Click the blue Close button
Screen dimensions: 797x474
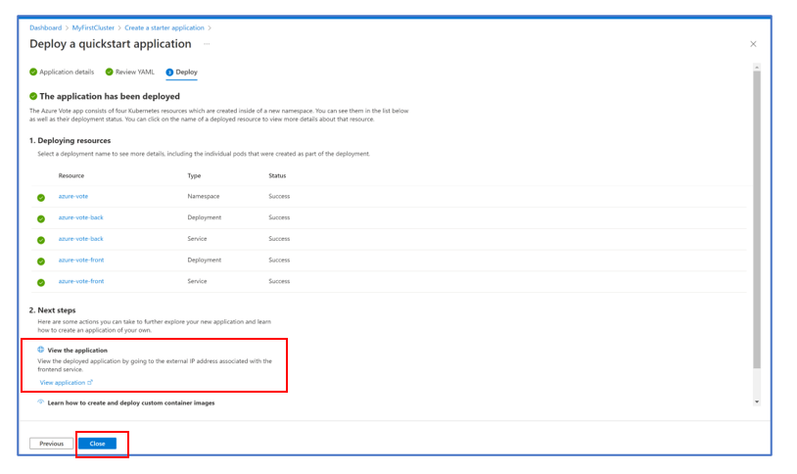pos(97,444)
